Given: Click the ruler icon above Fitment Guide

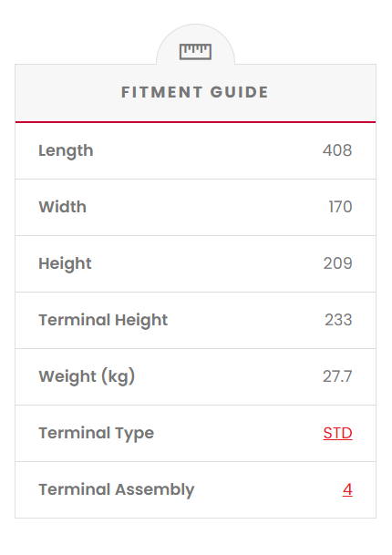Looking at the screenshot, I should tap(195, 52).
